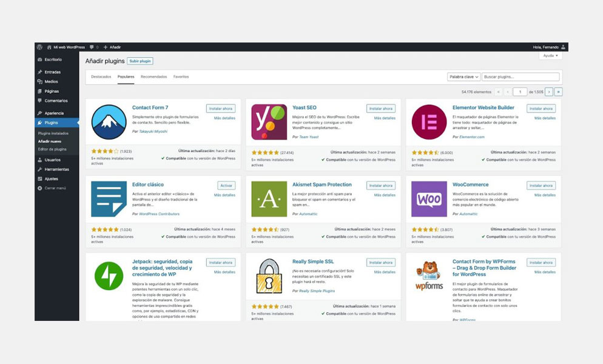Open Mi web WordPress site link

(x=66, y=47)
